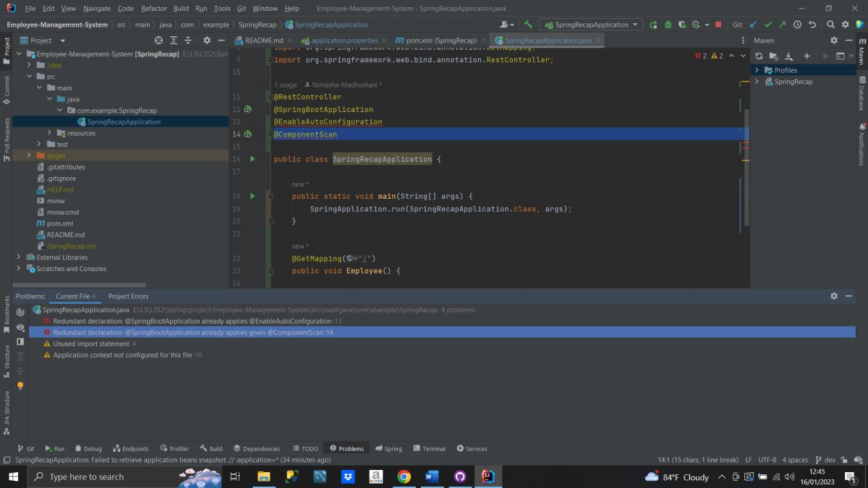The height and width of the screenshot is (488, 868).
Task: Open the Dependencies tool window
Action: pos(257,448)
